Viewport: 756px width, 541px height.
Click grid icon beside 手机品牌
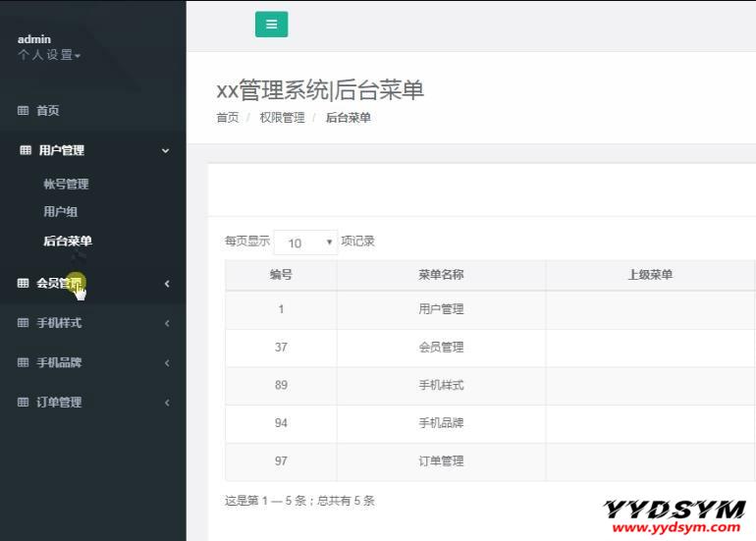pos(24,362)
